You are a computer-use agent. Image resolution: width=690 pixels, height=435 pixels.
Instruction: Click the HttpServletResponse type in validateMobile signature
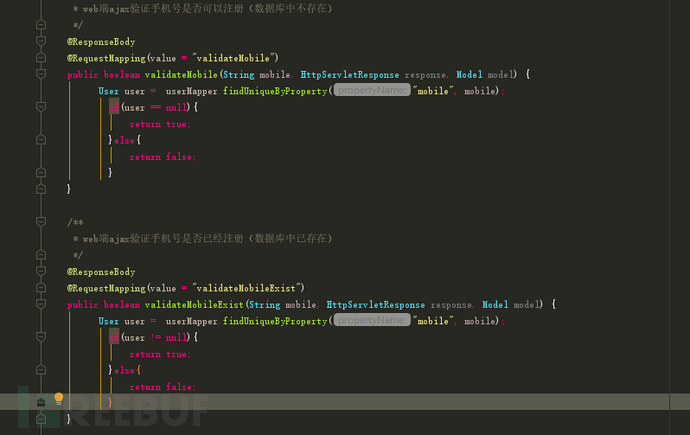(350, 75)
